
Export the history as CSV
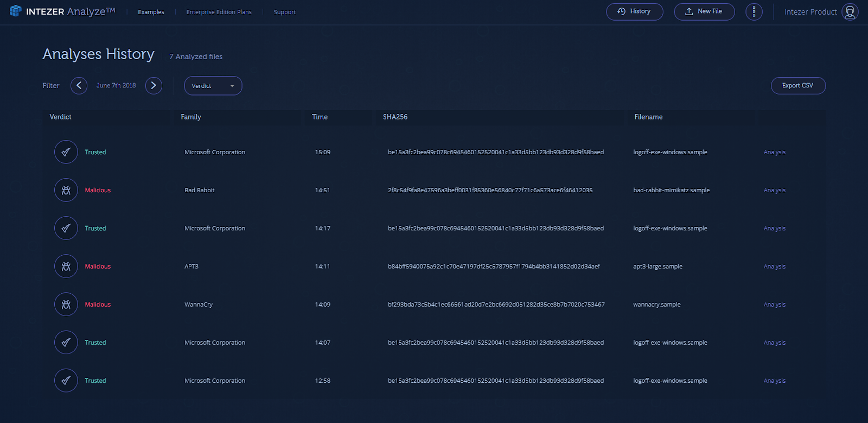(x=797, y=86)
